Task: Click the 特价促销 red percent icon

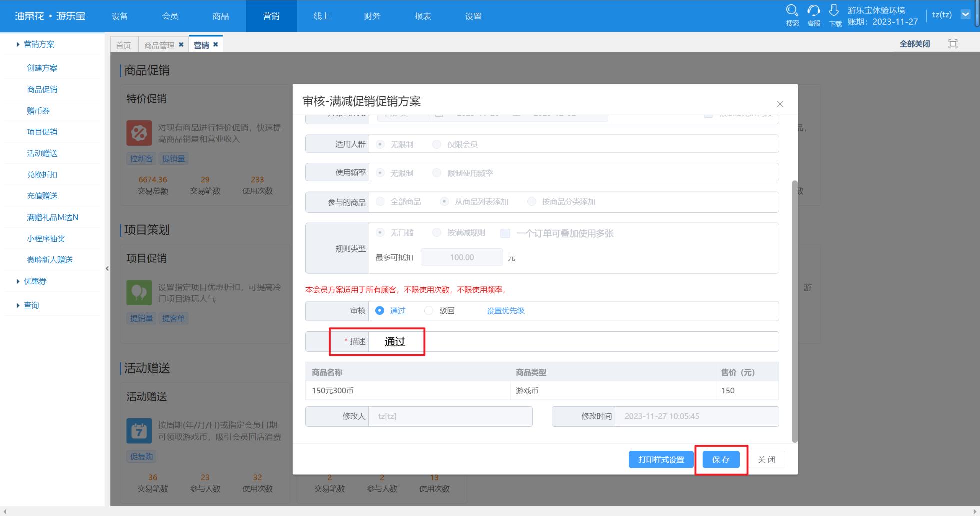Action: point(139,133)
